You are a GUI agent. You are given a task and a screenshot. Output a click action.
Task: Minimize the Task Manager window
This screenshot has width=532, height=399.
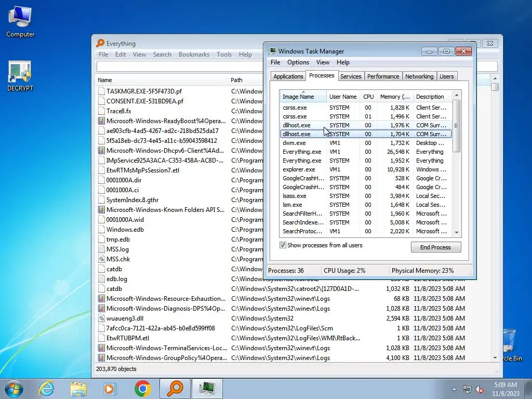[429, 51]
